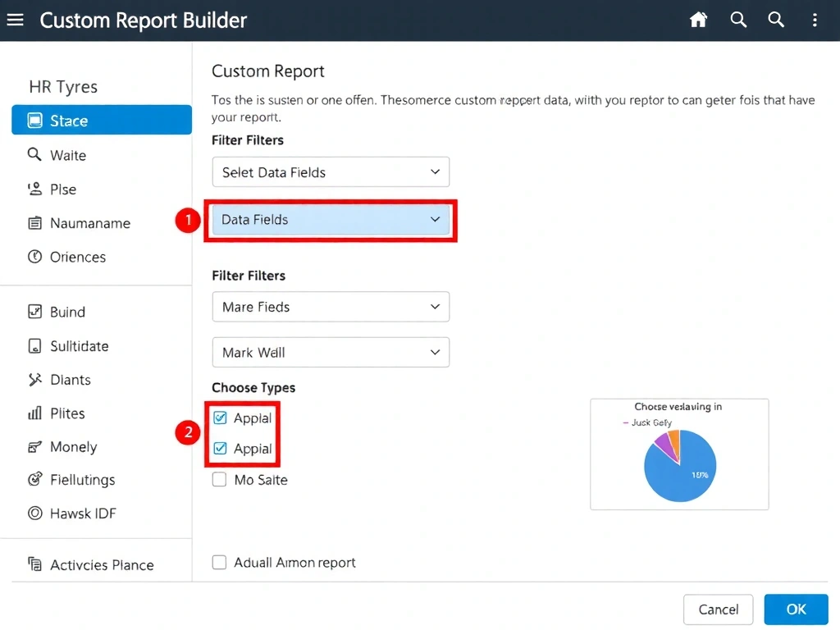Select the Waite item's search icon
840x630 pixels.
coord(34,155)
